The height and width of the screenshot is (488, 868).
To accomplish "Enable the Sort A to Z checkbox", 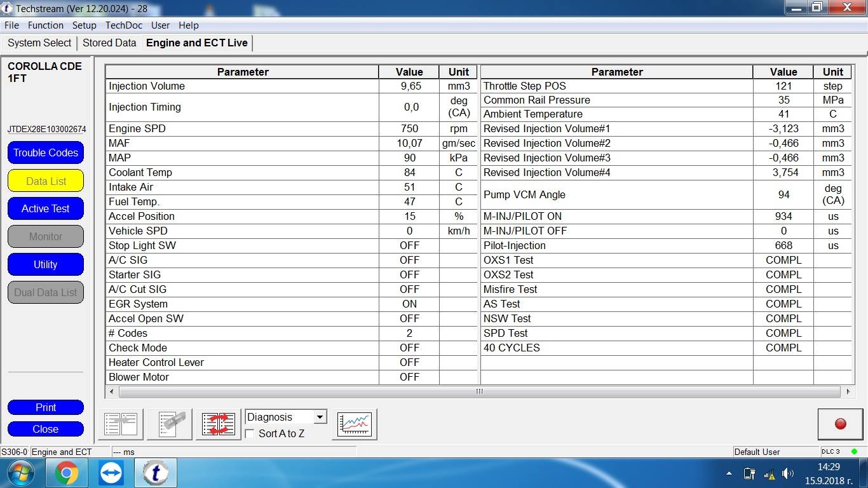I will click(x=251, y=433).
